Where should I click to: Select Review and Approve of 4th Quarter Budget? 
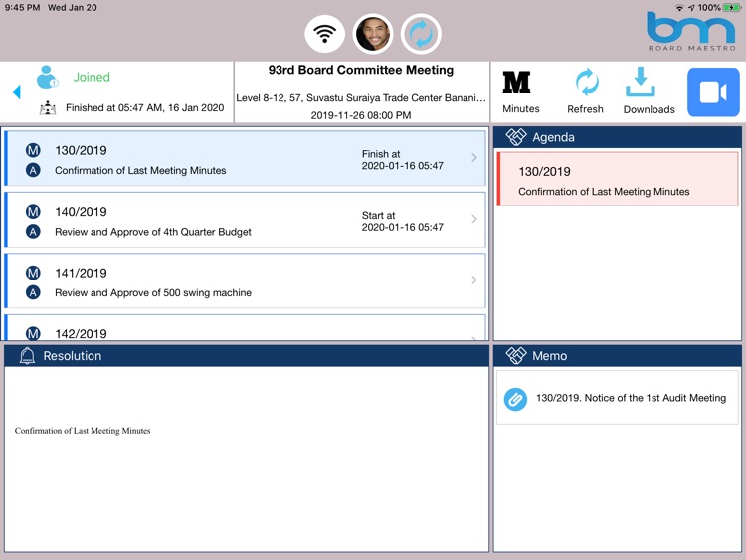point(245,220)
